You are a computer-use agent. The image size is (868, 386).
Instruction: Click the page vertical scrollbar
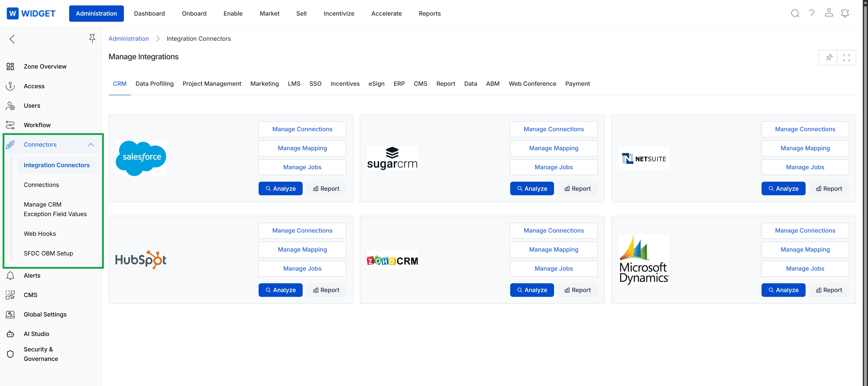[865, 193]
